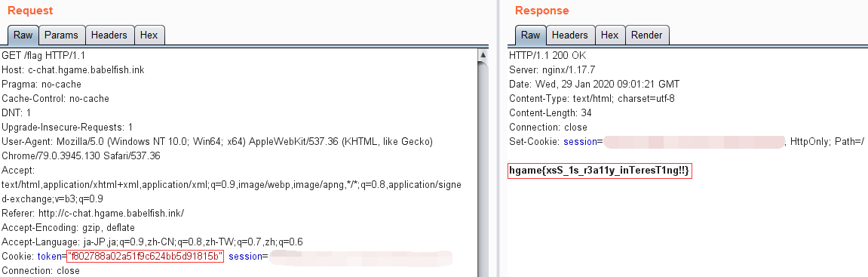Click the 'Upgrade-Insecure-Requests: 1' line
The height and width of the screenshot is (277, 868).
(x=67, y=128)
